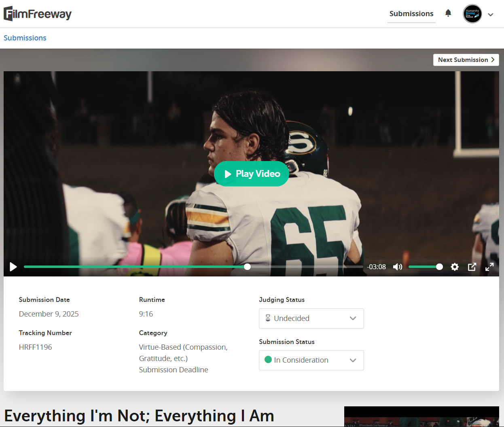Click the small play control in player bar
Viewport: 504px width, 427px height.
tap(13, 267)
